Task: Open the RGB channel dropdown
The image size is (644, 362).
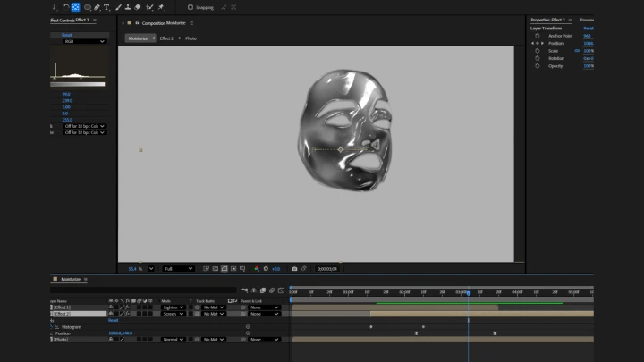Action: pos(84,41)
